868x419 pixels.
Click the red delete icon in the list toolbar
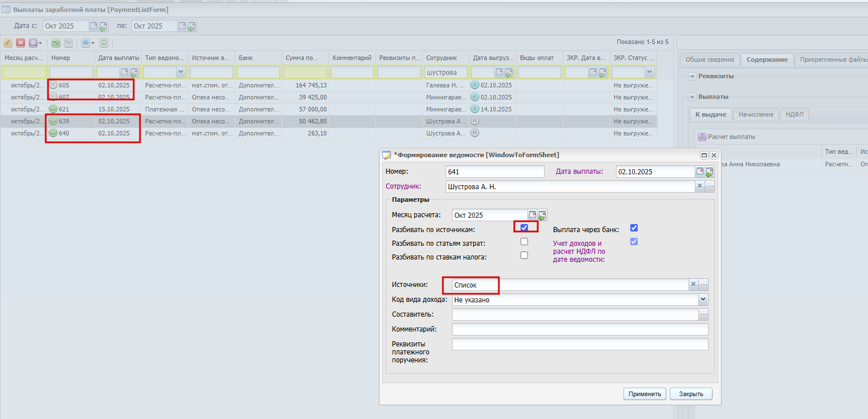pyautogui.click(x=21, y=43)
